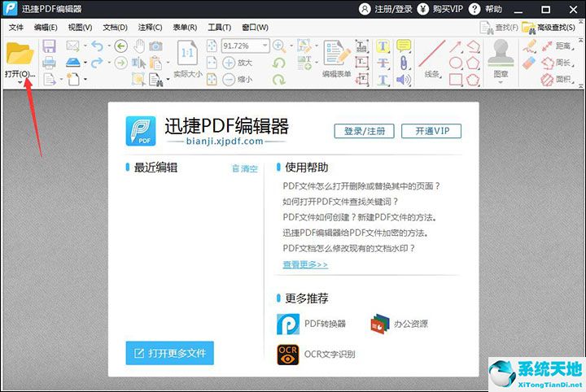
Task: Select the text selection cursor tool
Action: point(139,63)
